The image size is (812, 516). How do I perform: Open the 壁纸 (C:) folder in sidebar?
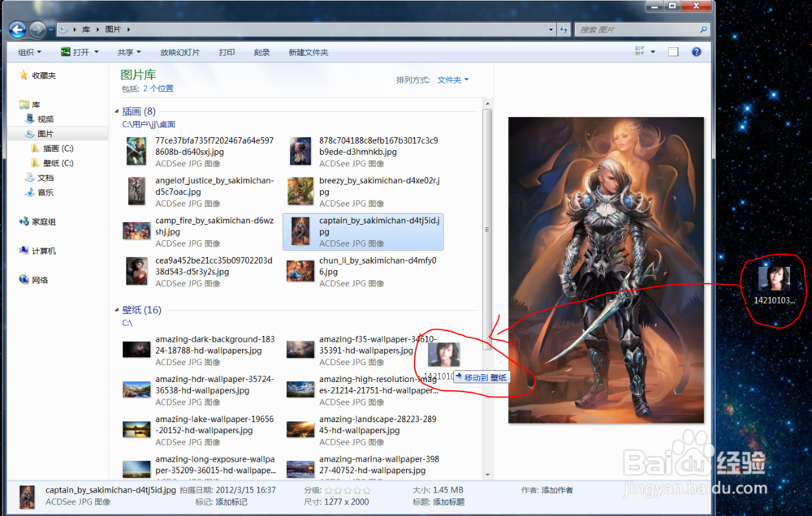52,162
